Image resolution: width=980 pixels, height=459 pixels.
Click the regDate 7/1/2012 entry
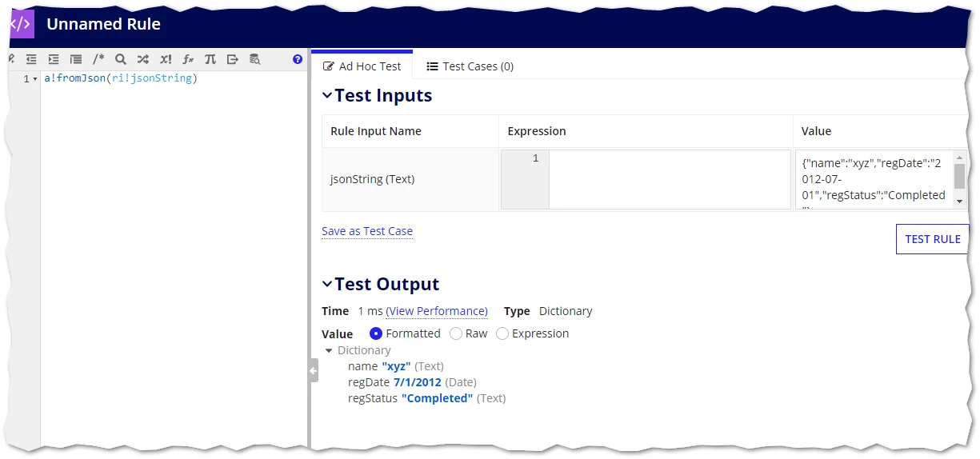(412, 382)
